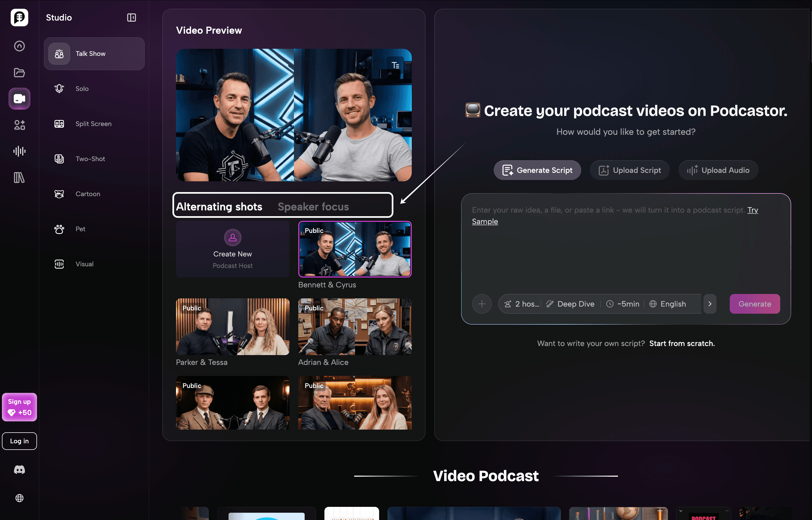Choose the Generate Script option
The image size is (812, 520).
coord(537,170)
